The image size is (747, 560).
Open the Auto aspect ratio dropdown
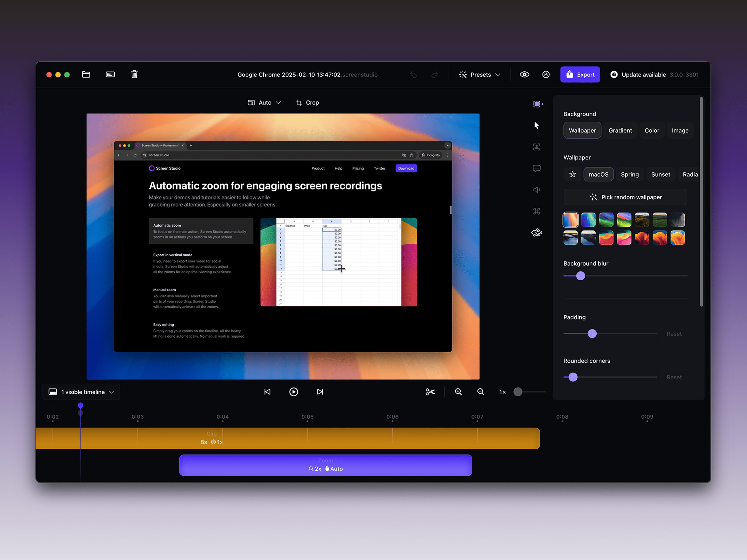264,103
